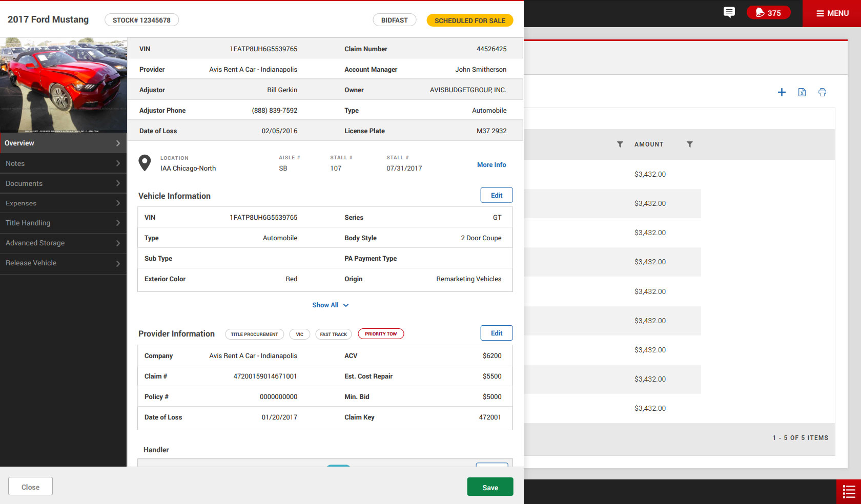This screenshot has height=504, width=861.
Task: Open the main MENU dropdown
Action: (x=832, y=13)
